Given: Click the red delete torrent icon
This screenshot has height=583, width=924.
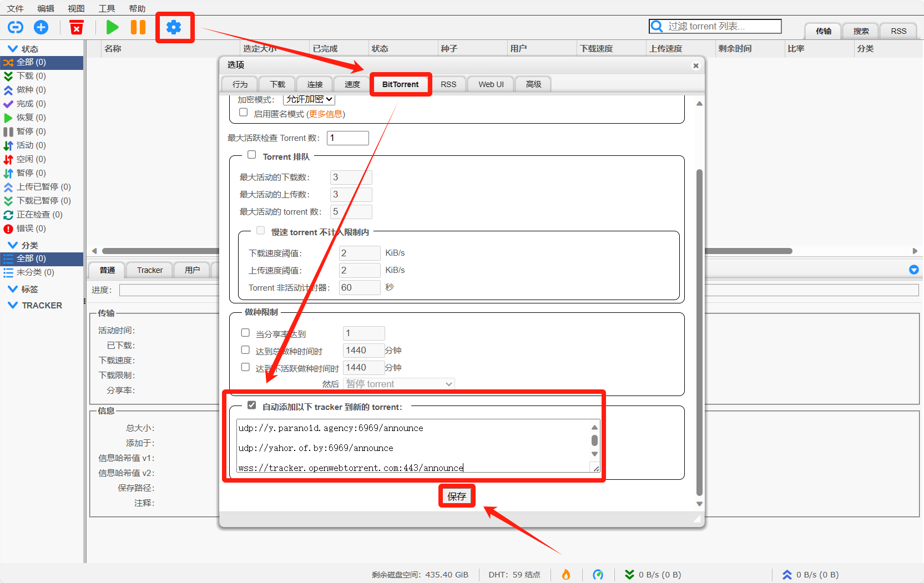Looking at the screenshot, I should pyautogui.click(x=77, y=27).
